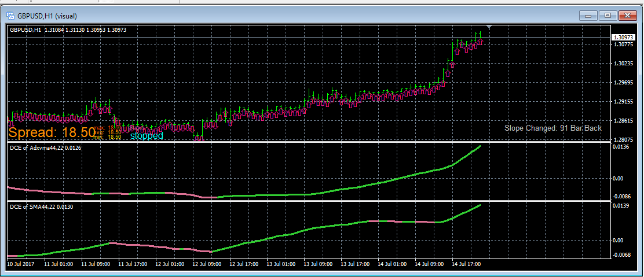Click the chart window icon beside GBPUSD,H1 title
Viewport: 644px width, 277px height.
pos(10,16)
